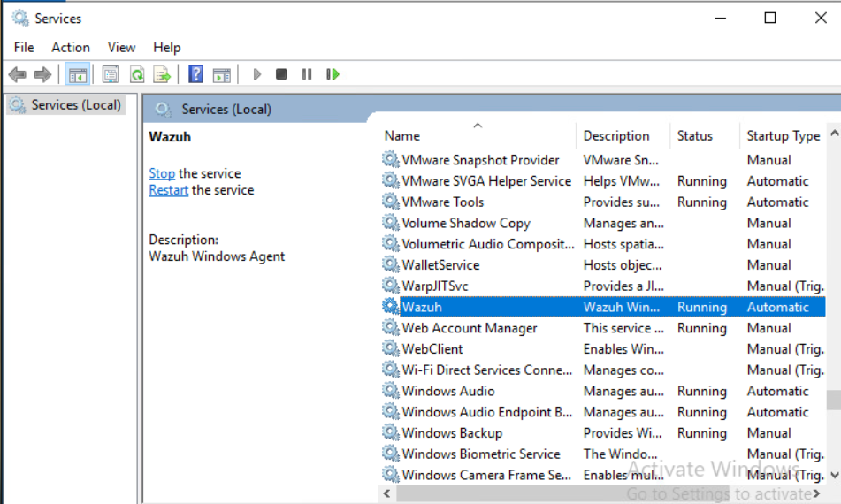Open the Help question mark icon

pyautogui.click(x=195, y=74)
